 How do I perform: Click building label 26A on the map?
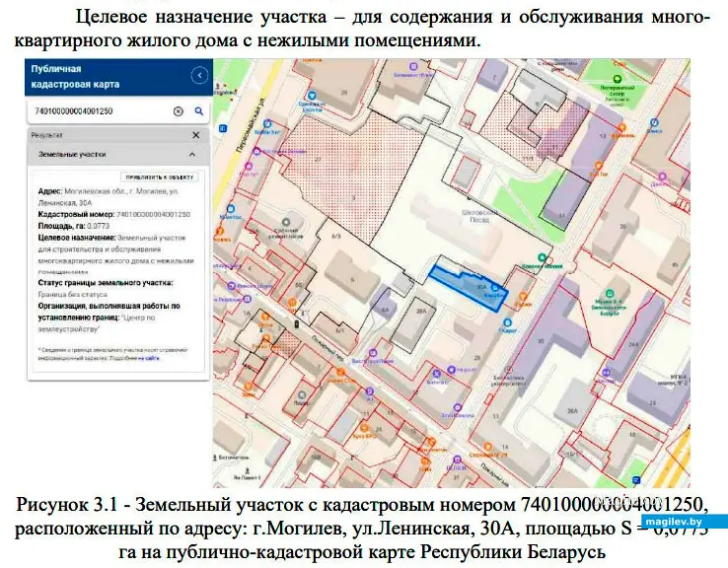572,410
